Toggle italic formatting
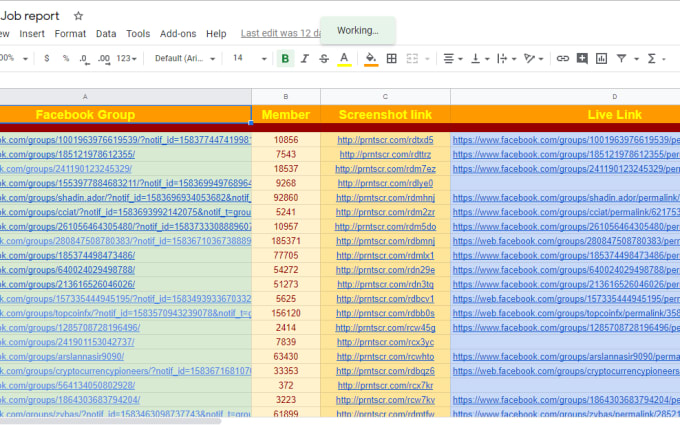The height and width of the screenshot is (425, 680). click(x=305, y=58)
